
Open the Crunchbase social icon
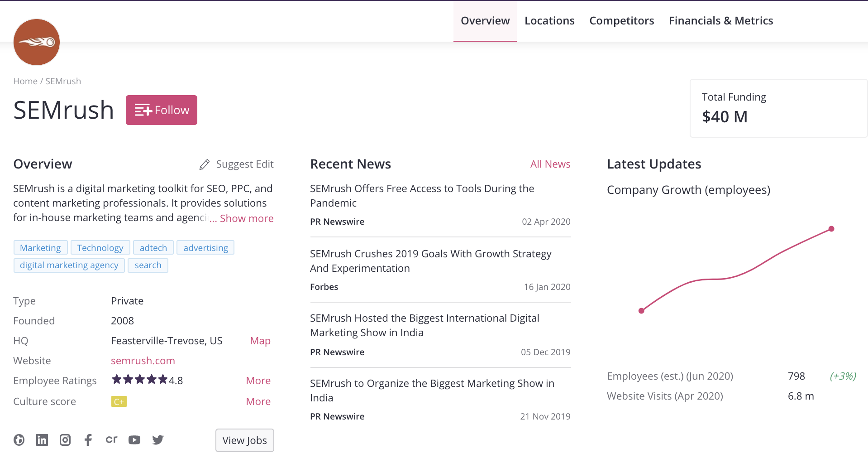tap(19, 440)
